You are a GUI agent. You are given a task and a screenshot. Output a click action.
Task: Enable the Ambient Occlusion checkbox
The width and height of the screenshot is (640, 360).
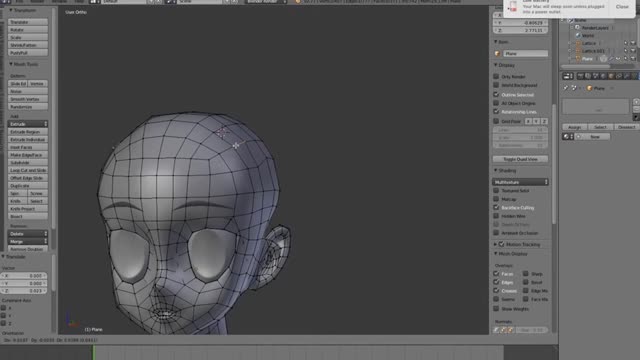pyautogui.click(x=496, y=233)
